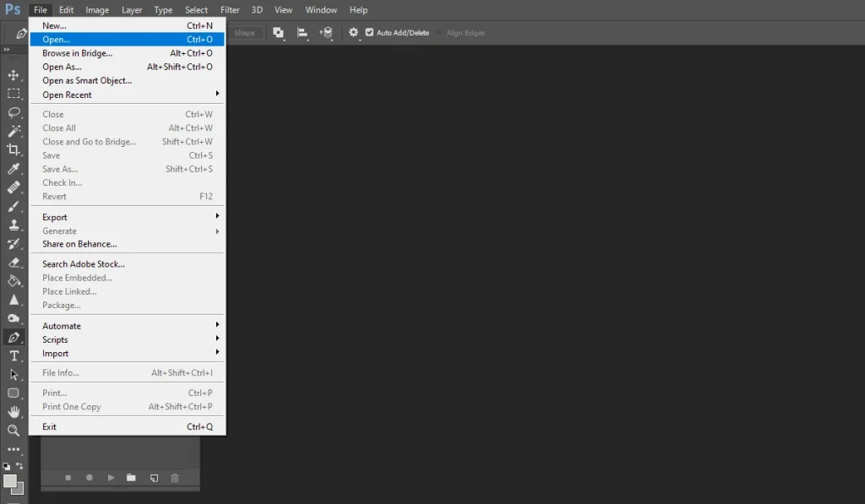Open the Filter menu

point(230,10)
